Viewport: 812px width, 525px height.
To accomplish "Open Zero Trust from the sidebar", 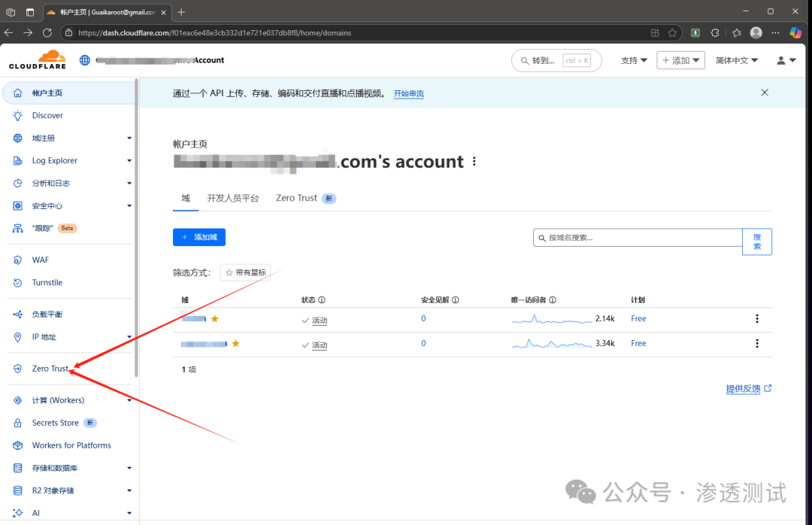I will [x=50, y=369].
